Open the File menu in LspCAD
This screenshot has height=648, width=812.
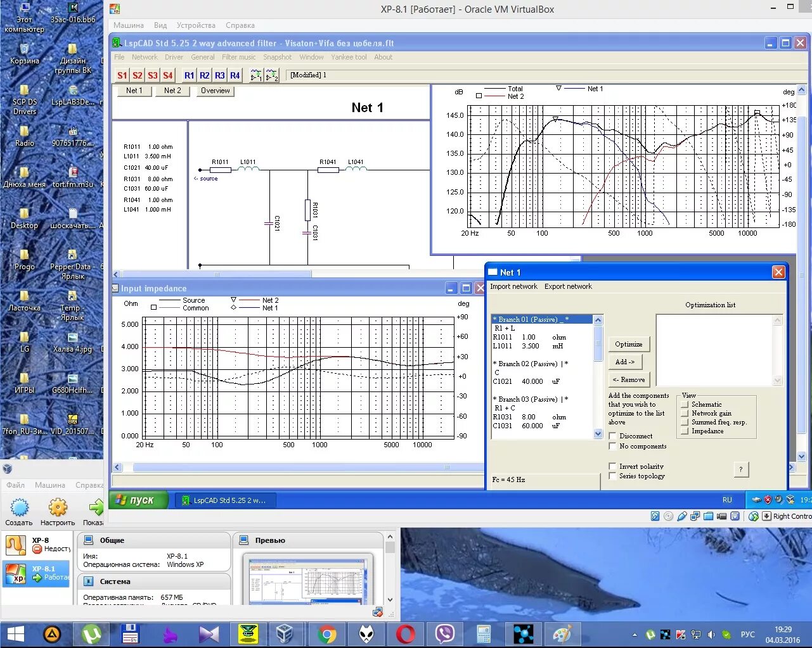[x=119, y=57]
